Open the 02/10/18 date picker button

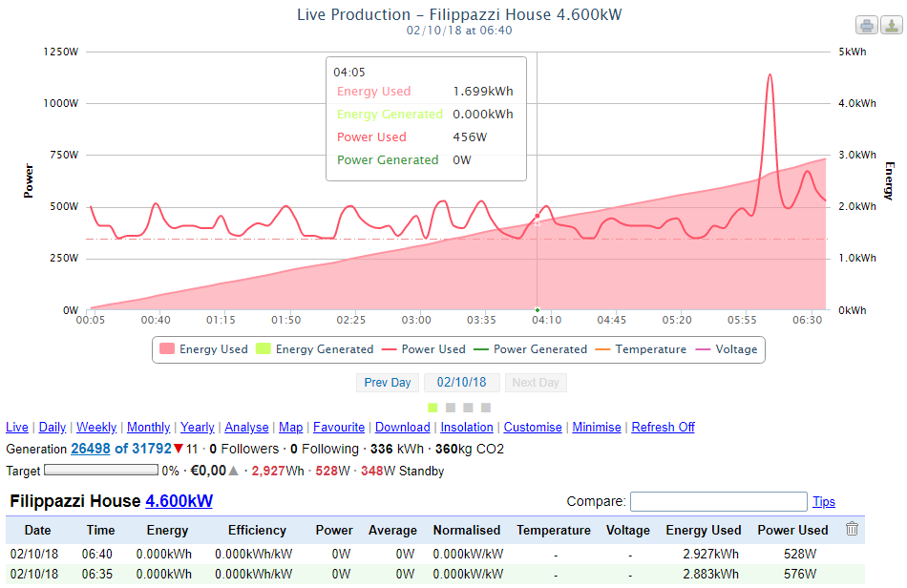[x=461, y=383]
